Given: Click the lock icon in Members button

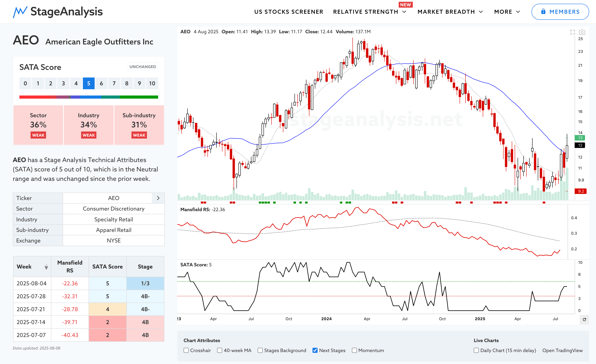Looking at the screenshot, I should click(543, 11).
